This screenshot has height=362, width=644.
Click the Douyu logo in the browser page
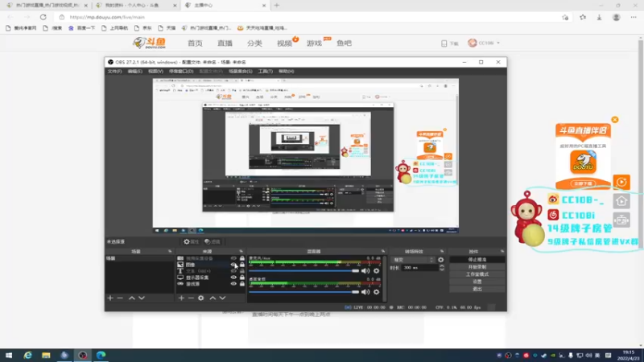click(x=150, y=43)
